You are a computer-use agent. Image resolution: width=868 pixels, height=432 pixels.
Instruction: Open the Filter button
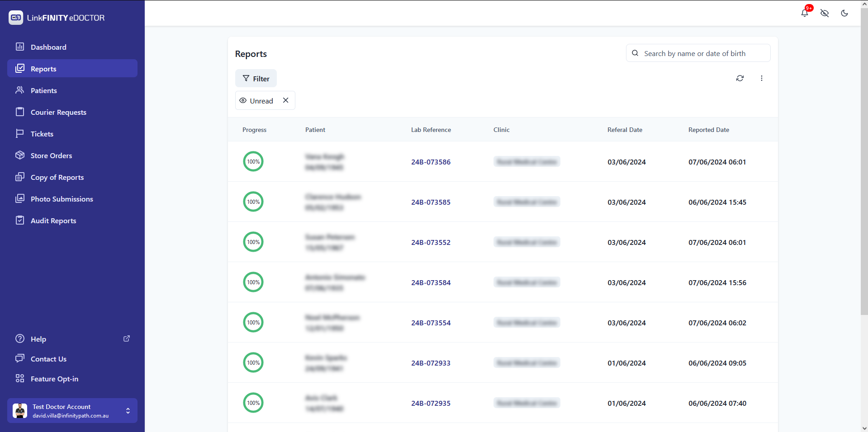click(x=256, y=78)
